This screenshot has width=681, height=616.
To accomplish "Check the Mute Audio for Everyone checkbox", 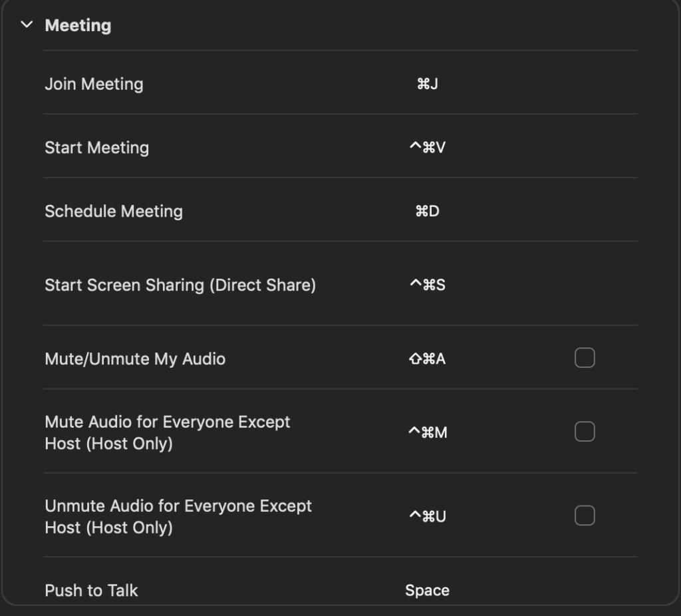I will 585,432.
